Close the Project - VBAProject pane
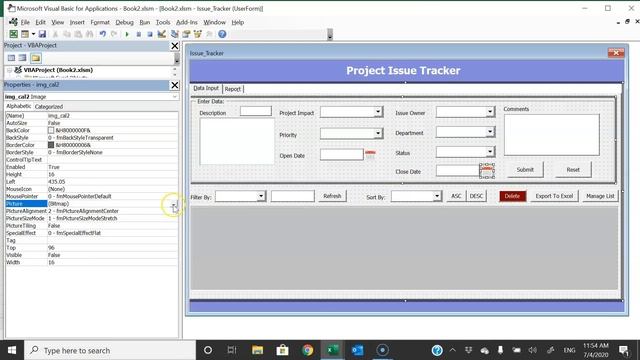 point(175,46)
